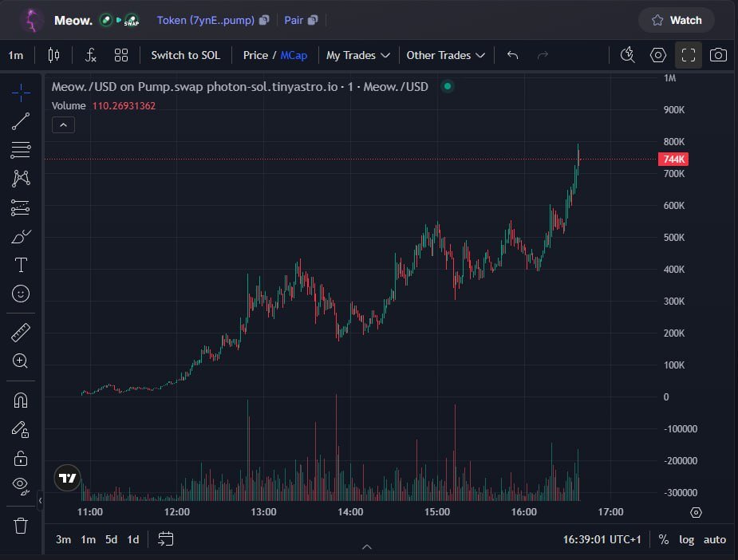Image resolution: width=738 pixels, height=560 pixels.
Task: Switch chart to MCap view
Action: click(294, 55)
